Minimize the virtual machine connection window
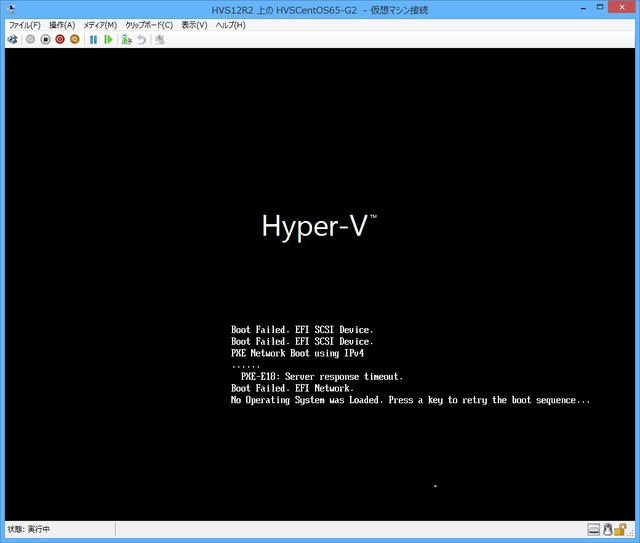This screenshot has height=543, width=640. click(x=584, y=8)
